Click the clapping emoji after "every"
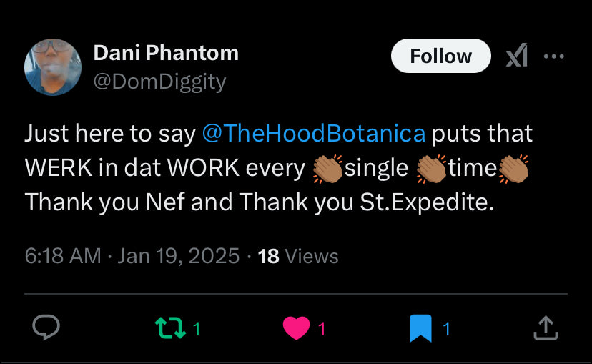Image resolution: width=592 pixels, height=364 pixels. 328,168
